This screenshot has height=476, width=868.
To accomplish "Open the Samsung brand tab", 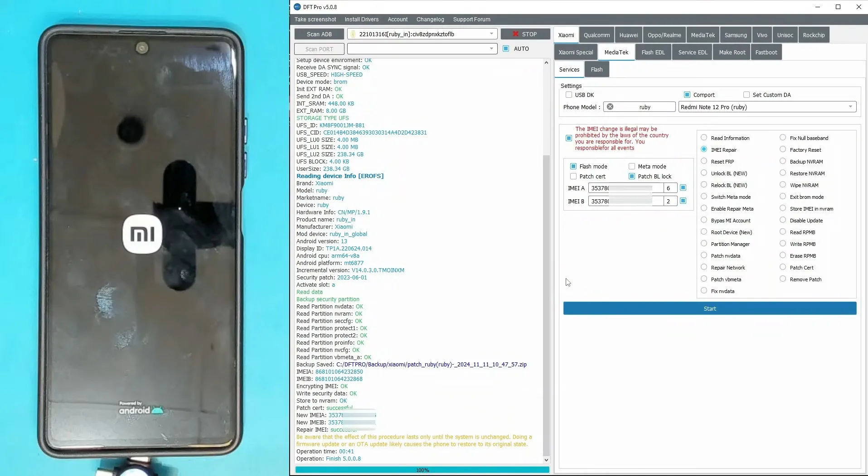I will point(735,35).
